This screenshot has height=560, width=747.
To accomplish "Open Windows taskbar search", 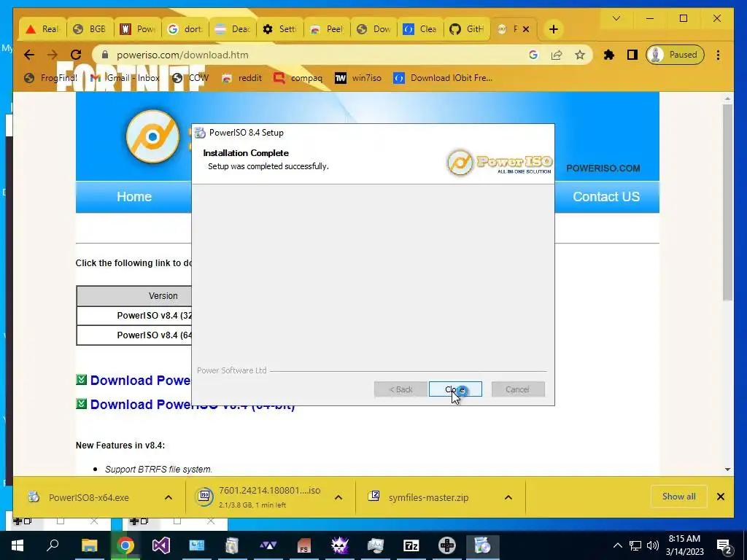I will [53, 545].
